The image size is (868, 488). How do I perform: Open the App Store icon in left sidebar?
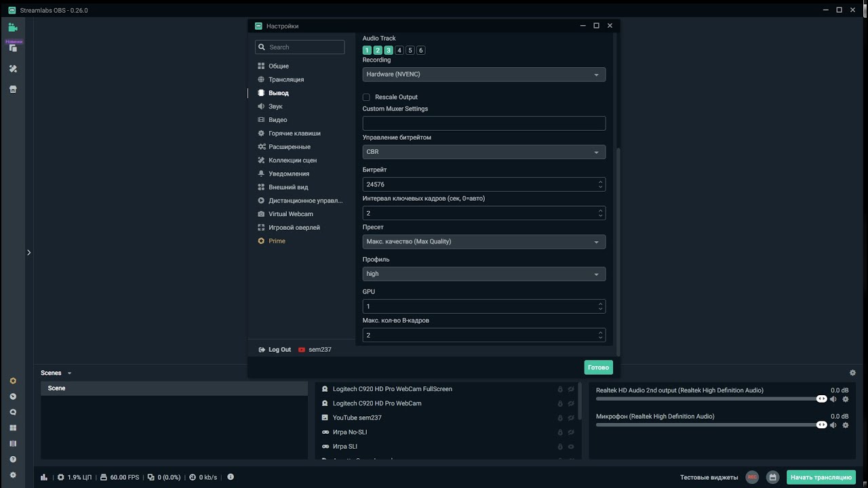tap(13, 89)
